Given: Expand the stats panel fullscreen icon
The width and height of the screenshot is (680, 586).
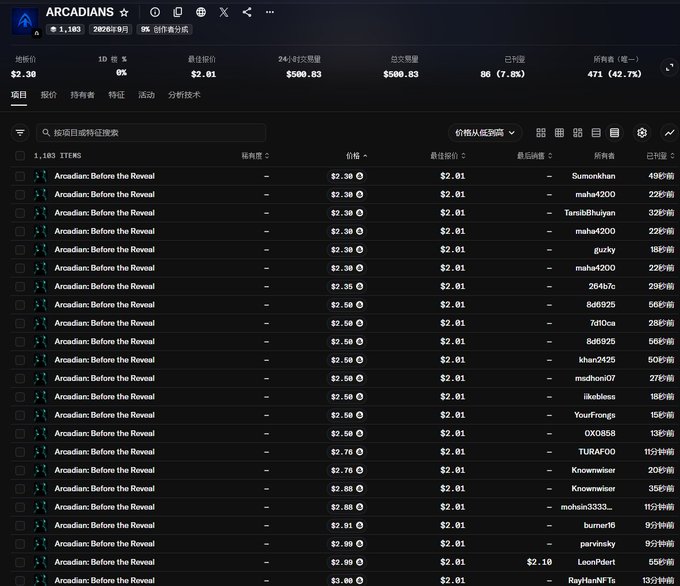Looking at the screenshot, I should (x=669, y=68).
